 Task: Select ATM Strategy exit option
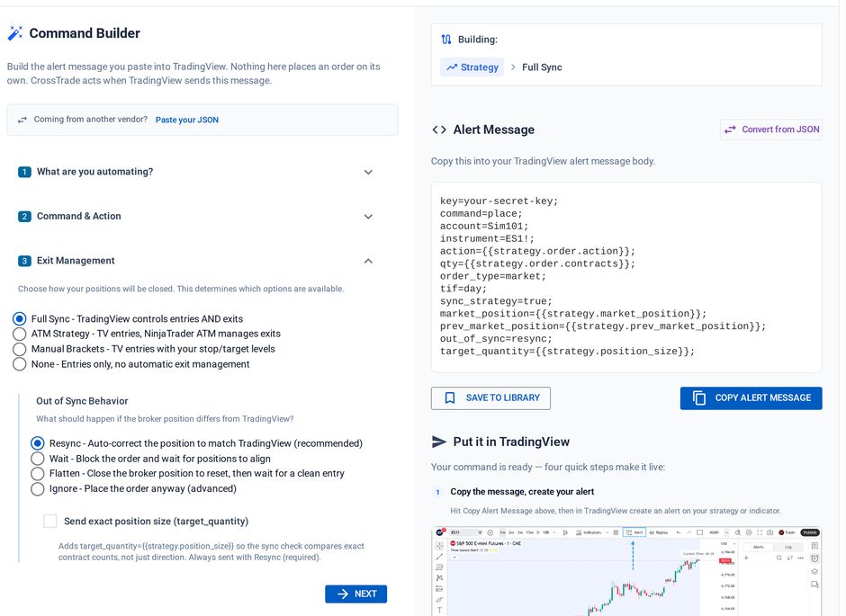coord(20,334)
